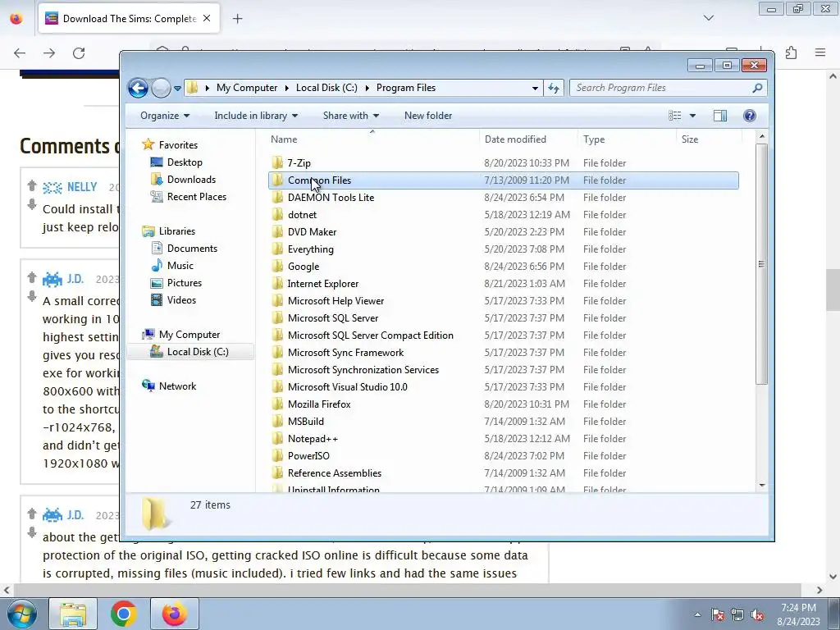Viewport: 840px width, 630px height.
Task: Open the Videos library
Action: (181, 300)
